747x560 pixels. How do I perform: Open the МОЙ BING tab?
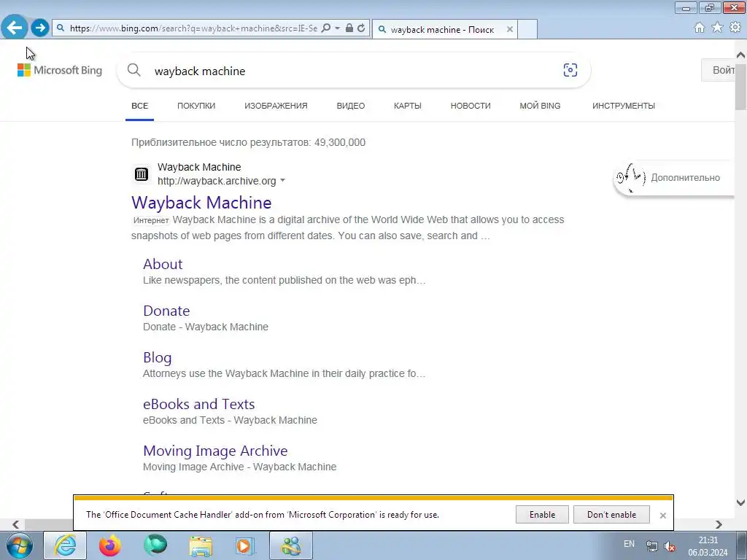(x=540, y=106)
